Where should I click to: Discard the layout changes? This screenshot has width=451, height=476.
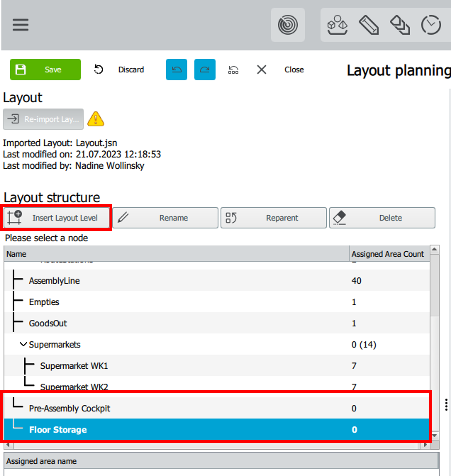[x=131, y=70]
